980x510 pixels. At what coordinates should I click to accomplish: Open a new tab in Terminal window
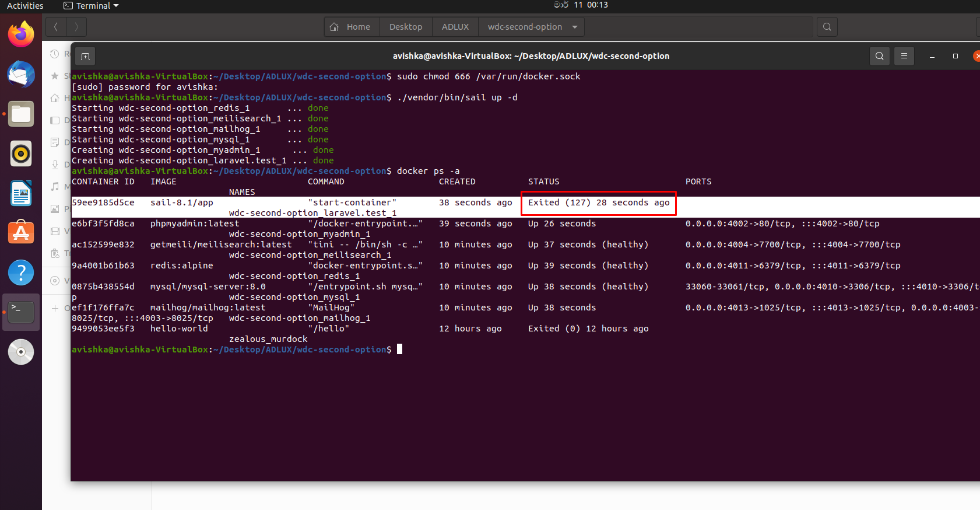[85, 56]
